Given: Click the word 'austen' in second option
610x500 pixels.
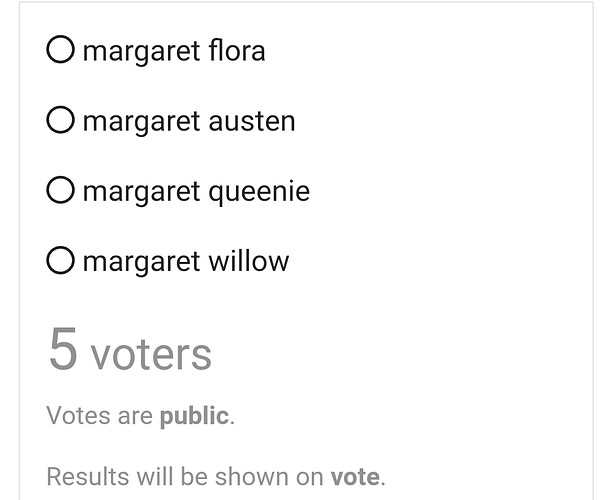Looking at the screenshot, I should tap(252, 122).
